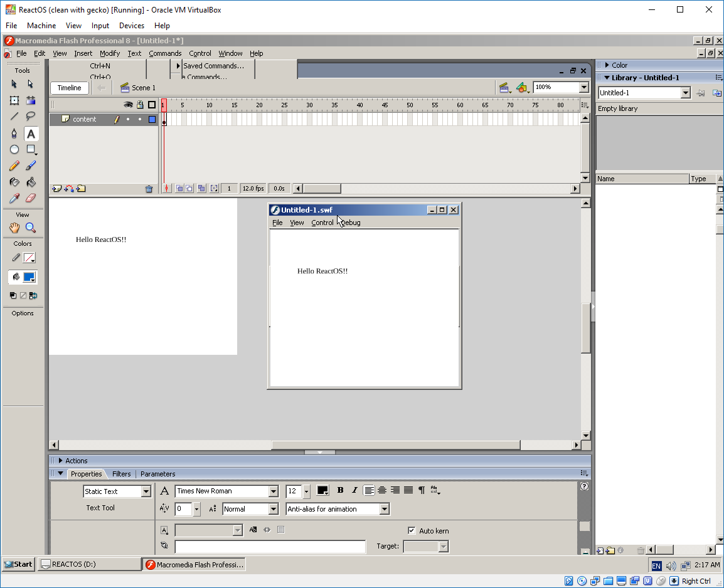Screen dimensions: 724x588
Task: Expand the Color panel
Action: tap(607, 65)
